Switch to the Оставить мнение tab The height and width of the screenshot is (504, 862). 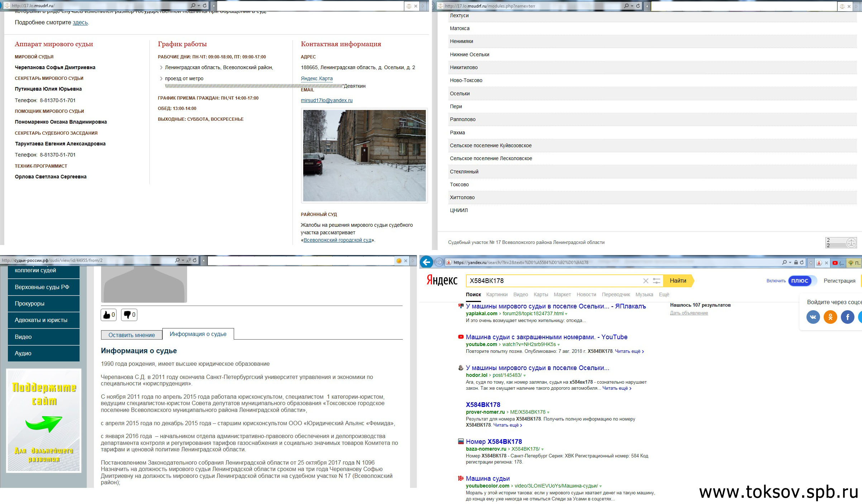coord(132,335)
